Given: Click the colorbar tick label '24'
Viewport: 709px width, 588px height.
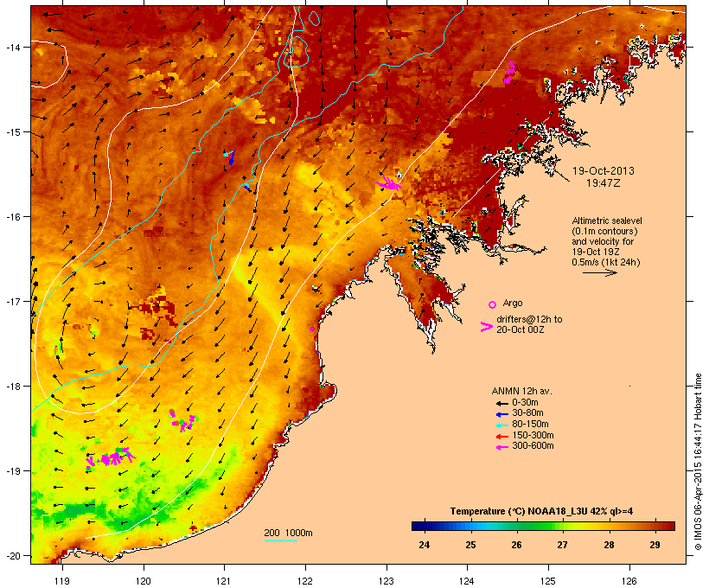Looking at the screenshot, I should coord(425,545).
